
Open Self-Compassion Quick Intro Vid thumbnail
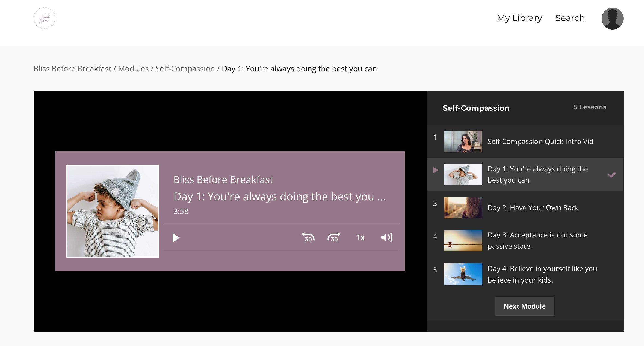[463, 141]
